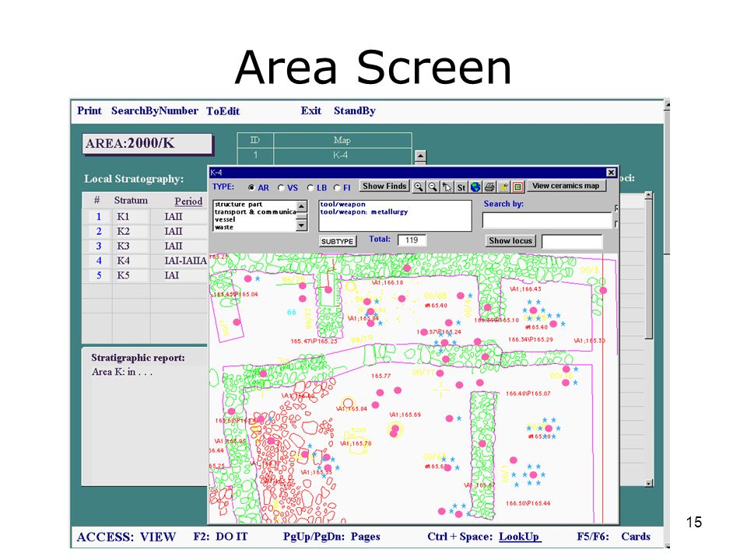This screenshot has width=747, height=560.
Task: Click the Show Finds button
Action: (384, 186)
